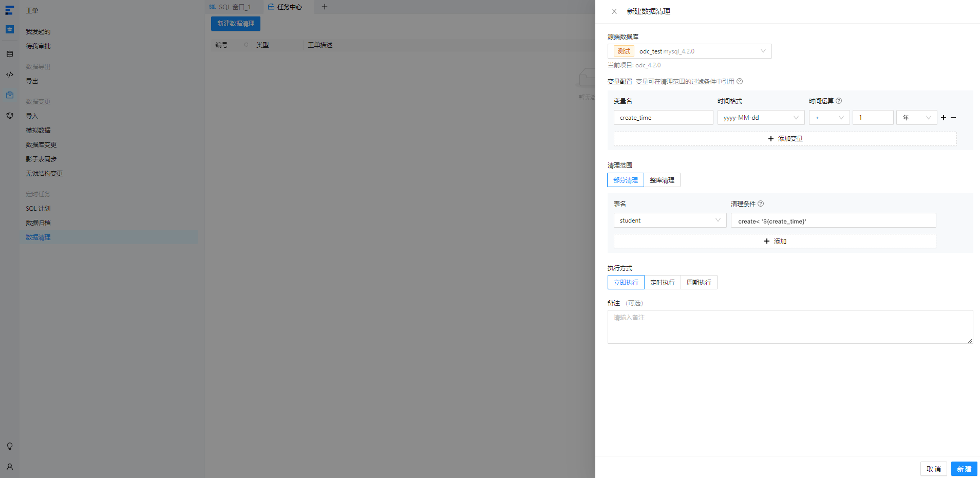Focus the 备注 remarks text area
Screen dimensions: 980x478
pos(790,327)
